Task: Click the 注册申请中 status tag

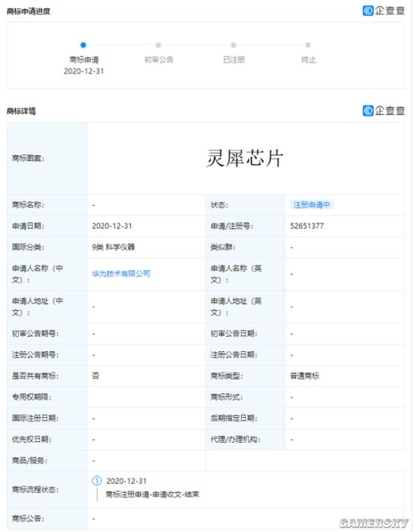Action: (312, 205)
